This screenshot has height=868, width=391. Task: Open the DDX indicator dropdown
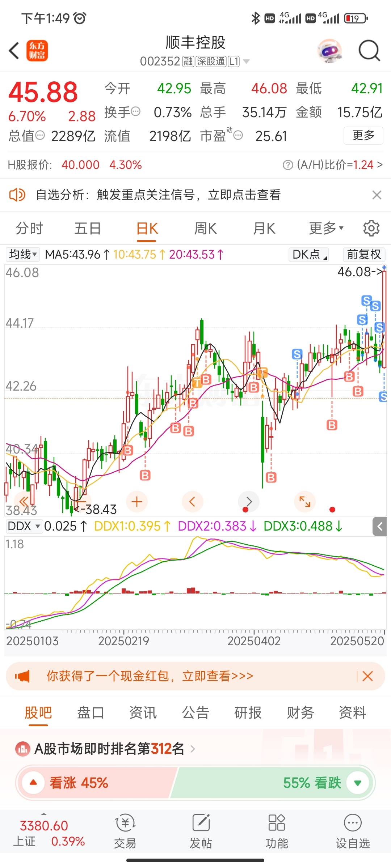pyautogui.click(x=24, y=526)
